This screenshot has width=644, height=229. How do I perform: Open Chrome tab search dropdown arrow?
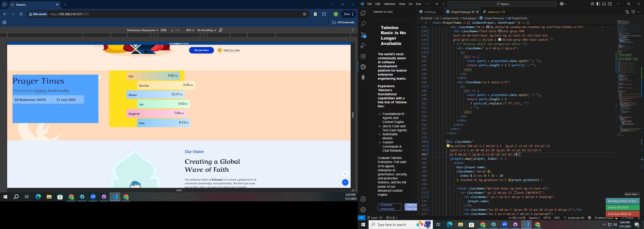pyautogui.click(x=4, y=4)
